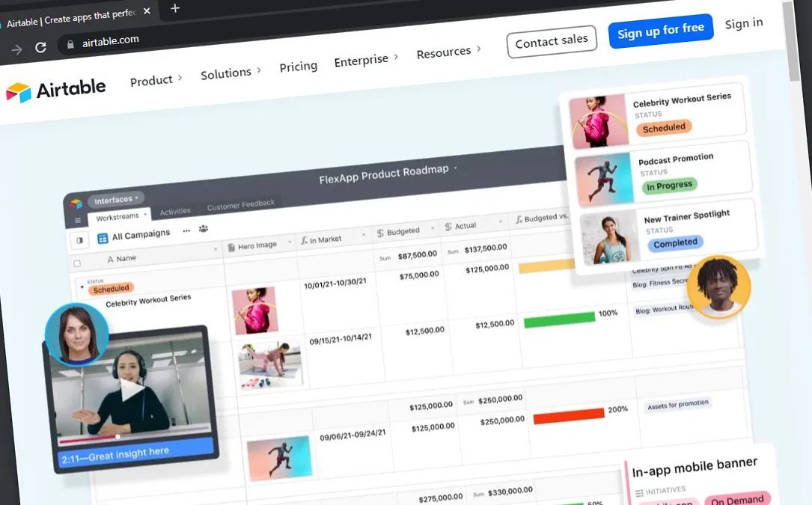Click the green 100% progress bar

pos(559,319)
